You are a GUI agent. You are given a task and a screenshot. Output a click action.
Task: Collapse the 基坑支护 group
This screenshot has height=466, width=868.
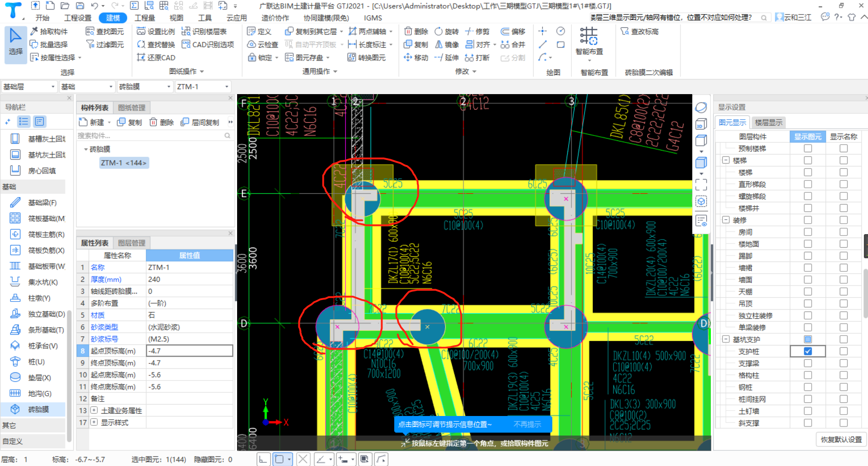coord(726,339)
